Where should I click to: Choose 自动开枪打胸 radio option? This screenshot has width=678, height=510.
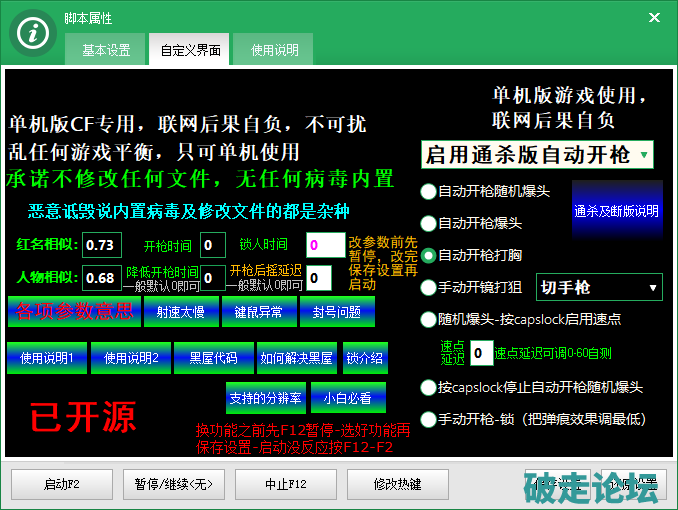click(428, 255)
